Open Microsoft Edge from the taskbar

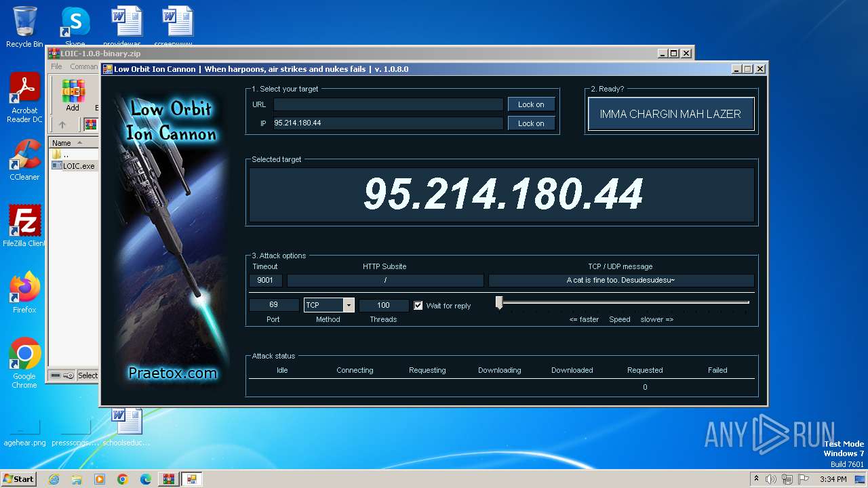click(x=146, y=479)
